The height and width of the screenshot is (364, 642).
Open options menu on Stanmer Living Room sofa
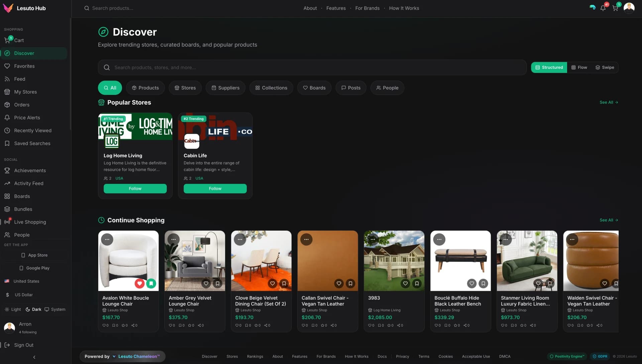click(x=506, y=239)
